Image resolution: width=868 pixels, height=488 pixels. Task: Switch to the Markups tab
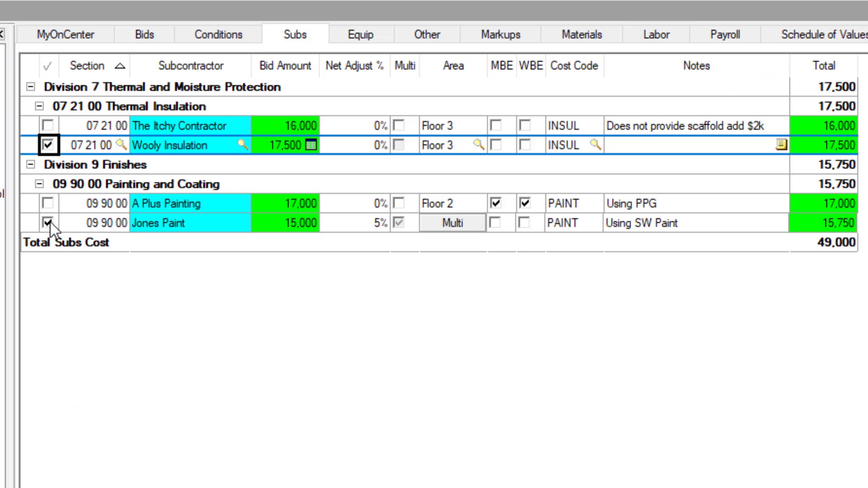click(x=500, y=34)
